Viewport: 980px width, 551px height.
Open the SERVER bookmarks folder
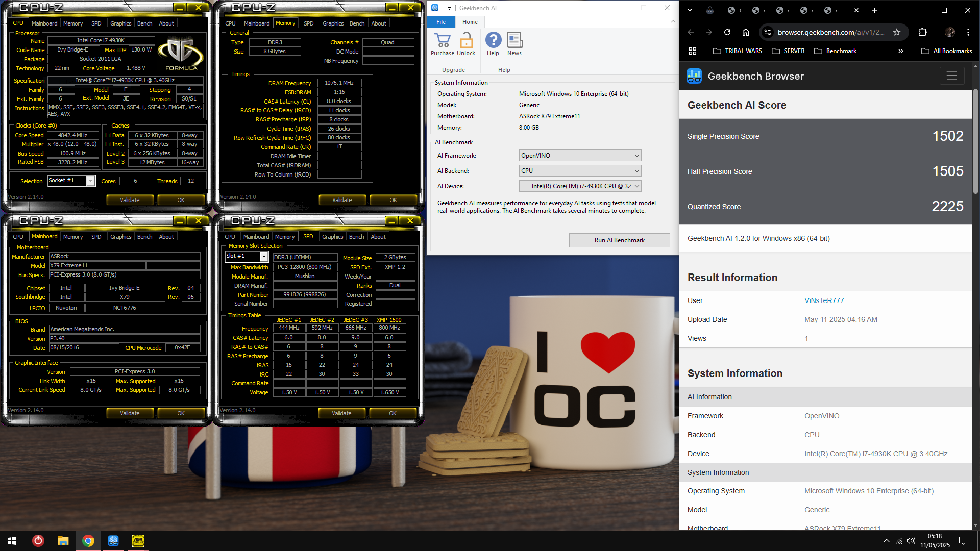[789, 51]
